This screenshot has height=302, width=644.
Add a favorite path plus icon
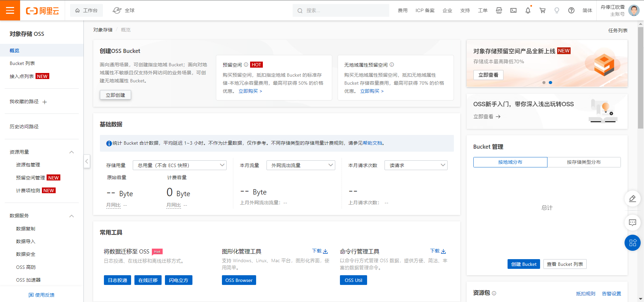click(x=45, y=102)
